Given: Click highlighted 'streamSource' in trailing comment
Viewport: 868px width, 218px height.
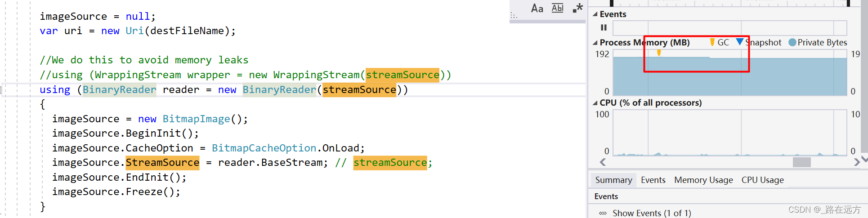Looking at the screenshot, I should 390,163.
